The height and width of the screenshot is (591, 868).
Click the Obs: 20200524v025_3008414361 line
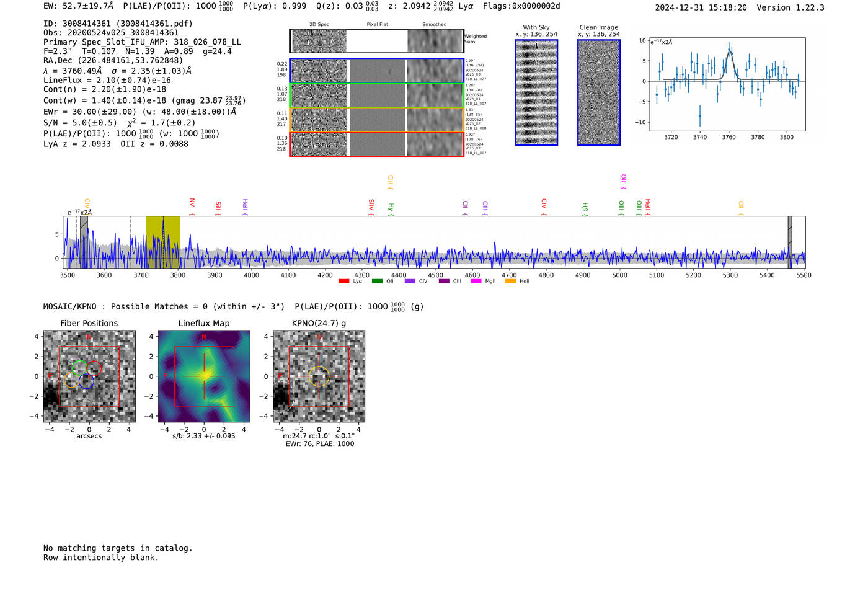(x=111, y=33)
